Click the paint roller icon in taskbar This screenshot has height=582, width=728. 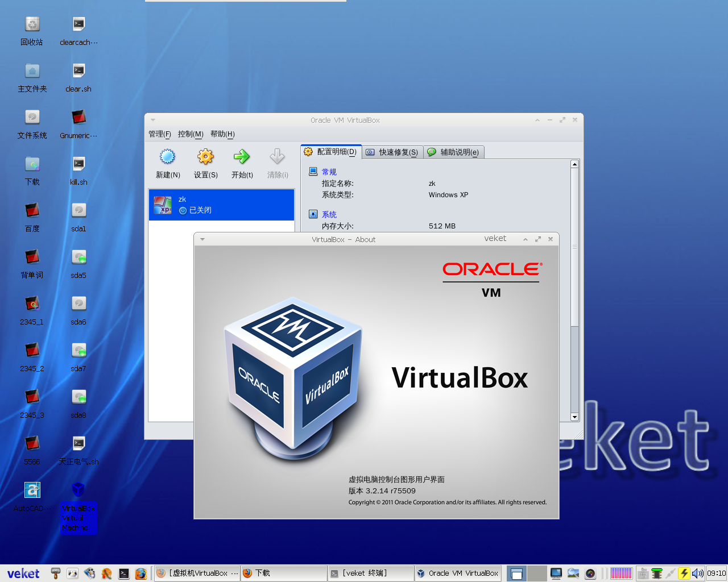[x=55, y=573]
